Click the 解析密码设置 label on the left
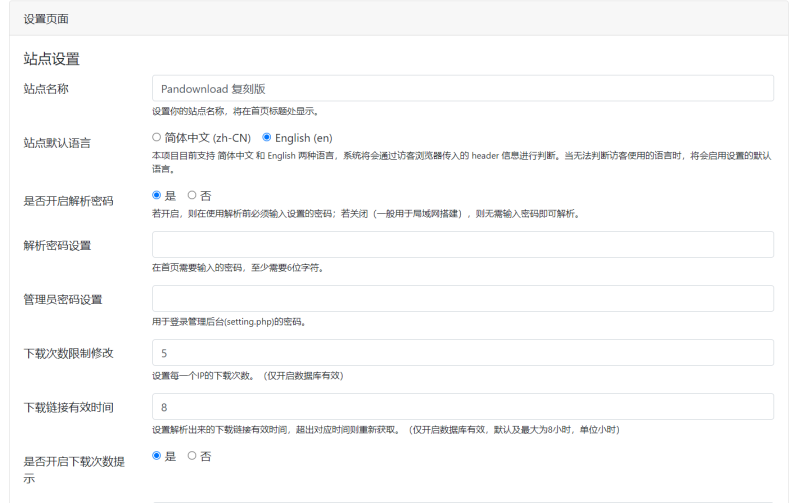The width and height of the screenshot is (800, 503). tap(57, 245)
